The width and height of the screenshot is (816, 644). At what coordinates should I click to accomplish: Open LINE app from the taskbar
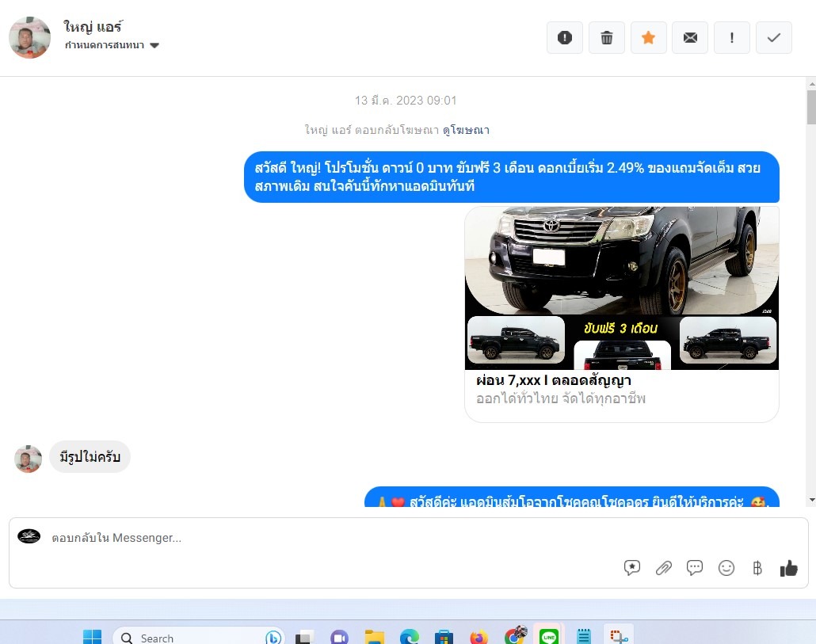[548, 637]
